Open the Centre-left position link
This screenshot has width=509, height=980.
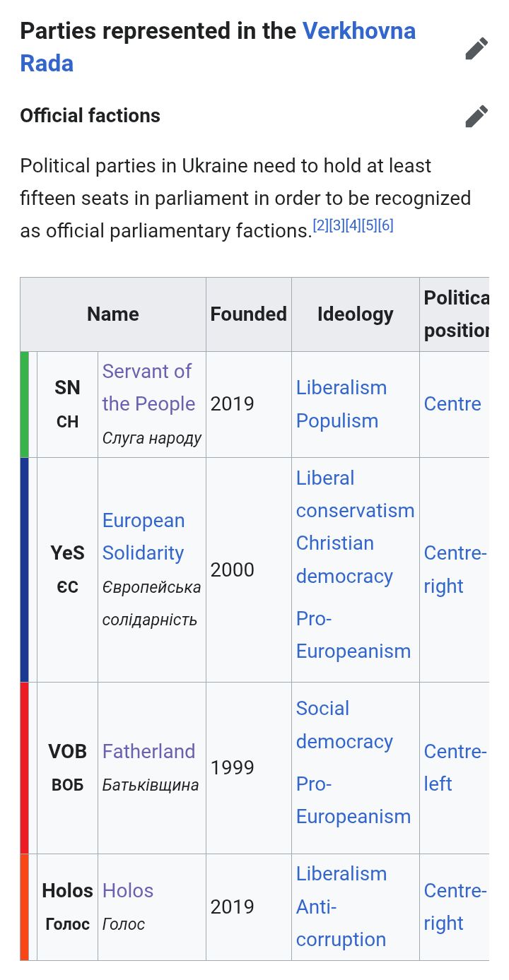pos(455,767)
